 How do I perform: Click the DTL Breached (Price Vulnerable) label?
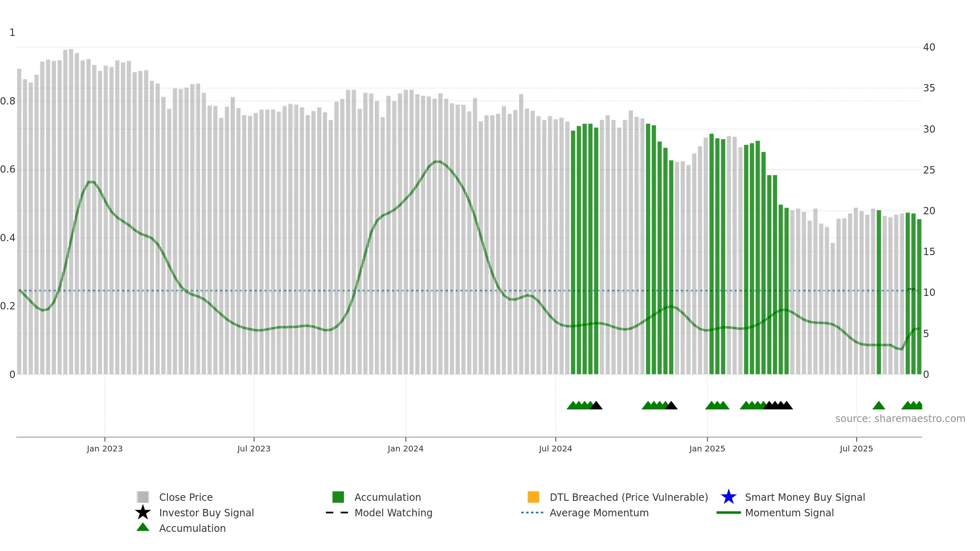pos(629,497)
